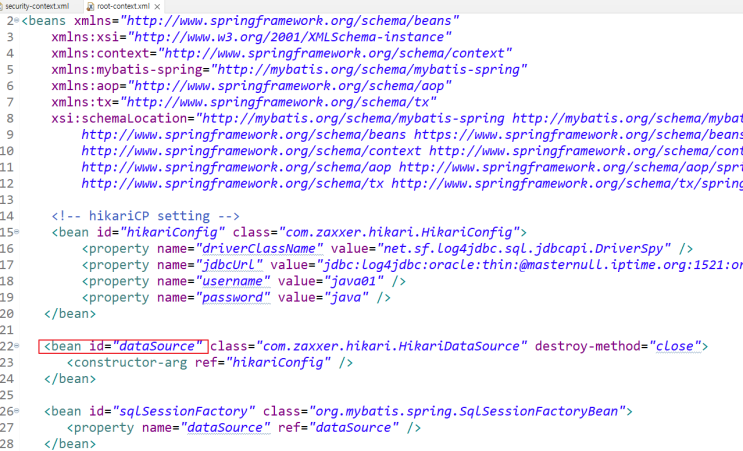
Task: Click class value "com.zaxxer.hikari.HikariDataSource"
Action: click(391, 346)
